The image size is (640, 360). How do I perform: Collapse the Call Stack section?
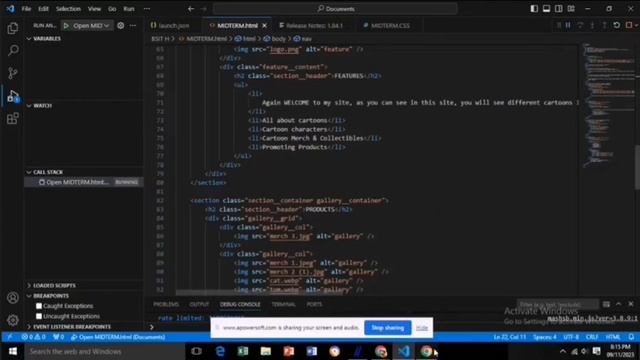(x=29, y=172)
